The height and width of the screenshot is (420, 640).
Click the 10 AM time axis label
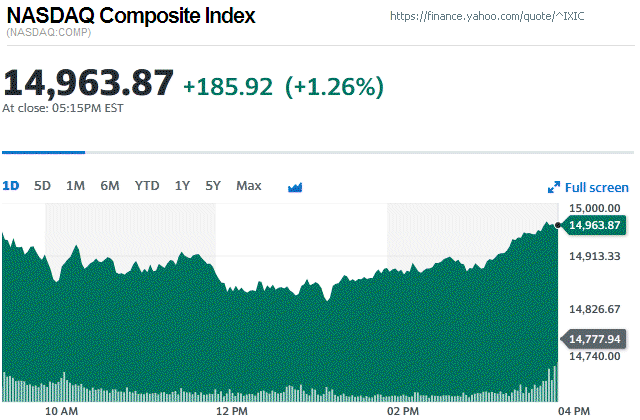(62, 411)
